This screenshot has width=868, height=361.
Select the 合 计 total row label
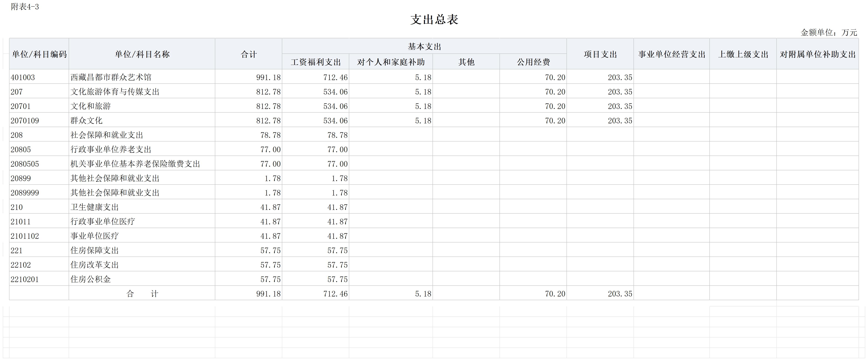click(x=142, y=294)
